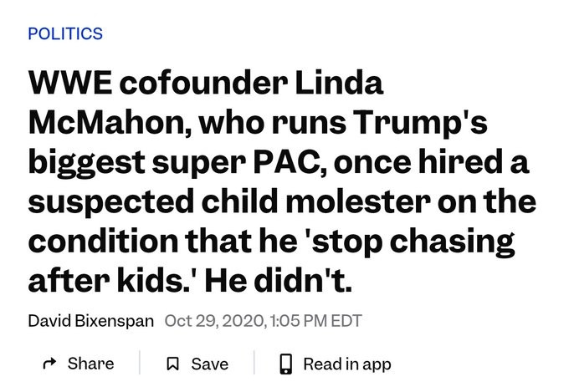The image size is (569, 392).
Task: Click the word biggest in the headline
Action: point(87,163)
